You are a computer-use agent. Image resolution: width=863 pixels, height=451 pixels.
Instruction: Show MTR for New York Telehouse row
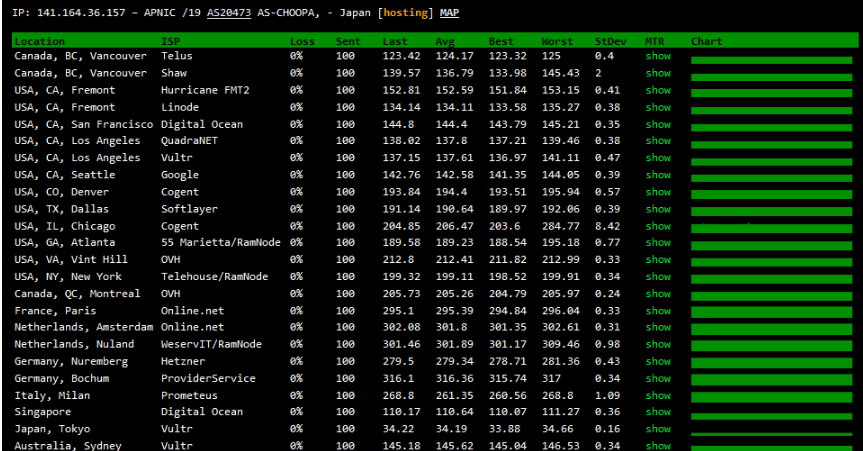[658, 277]
